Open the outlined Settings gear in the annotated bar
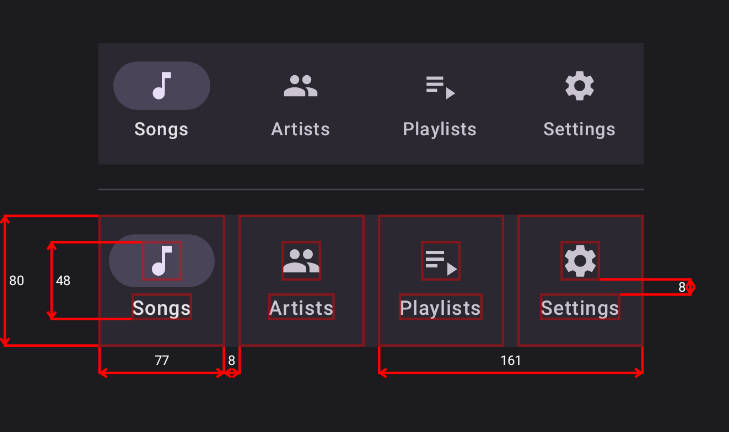The image size is (729, 432). coord(580,261)
